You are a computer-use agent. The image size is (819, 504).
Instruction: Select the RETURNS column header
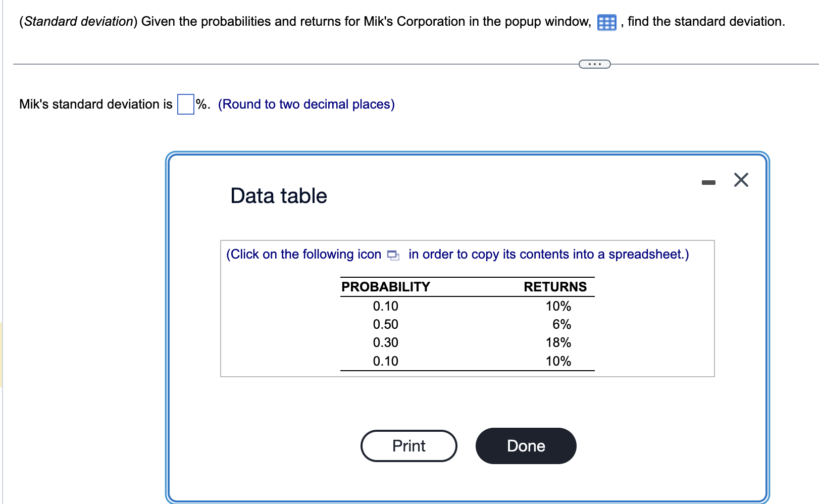coord(555,286)
